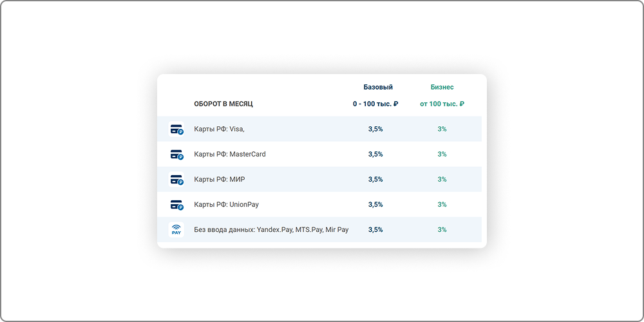
Task: Click the 3,5% basic rate for Visa
Action: (x=375, y=129)
